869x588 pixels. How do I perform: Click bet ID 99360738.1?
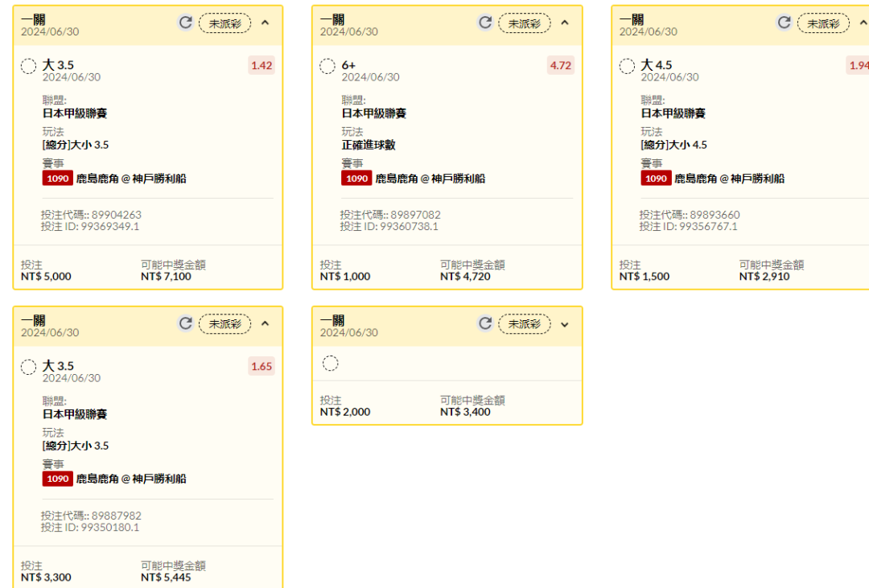click(409, 226)
